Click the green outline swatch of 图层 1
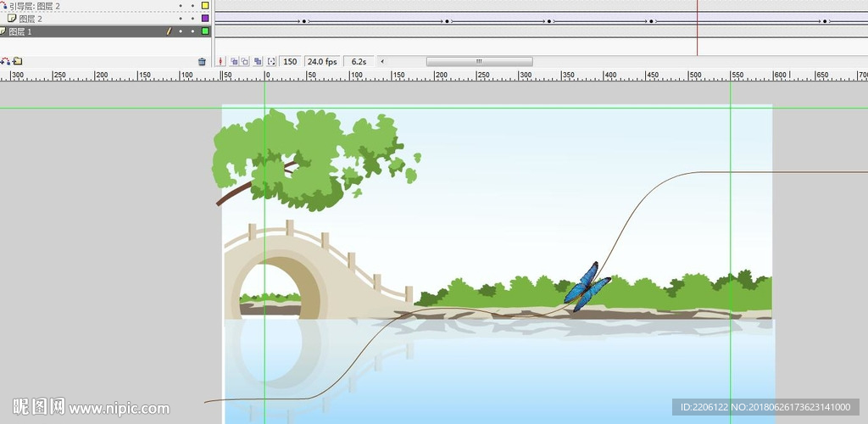Image resolution: width=868 pixels, height=424 pixels. tap(205, 31)
